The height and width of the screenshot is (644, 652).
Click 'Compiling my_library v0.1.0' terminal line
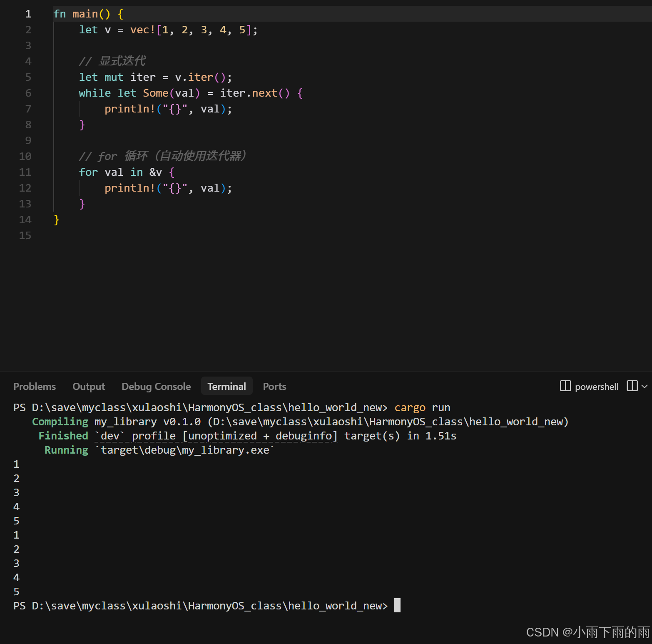[300, 422]
